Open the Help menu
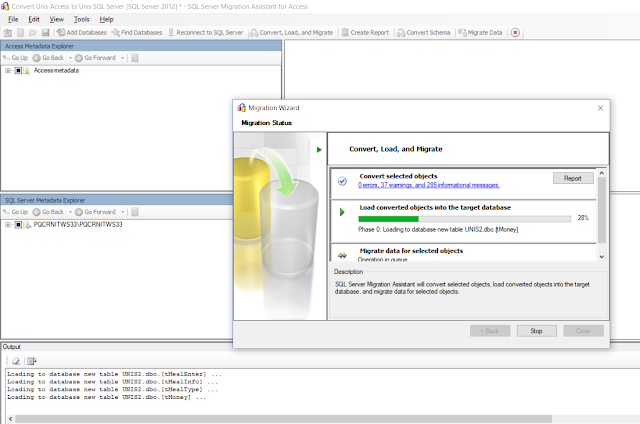This screenshot has width=640, height=424. tap(107, 19)
